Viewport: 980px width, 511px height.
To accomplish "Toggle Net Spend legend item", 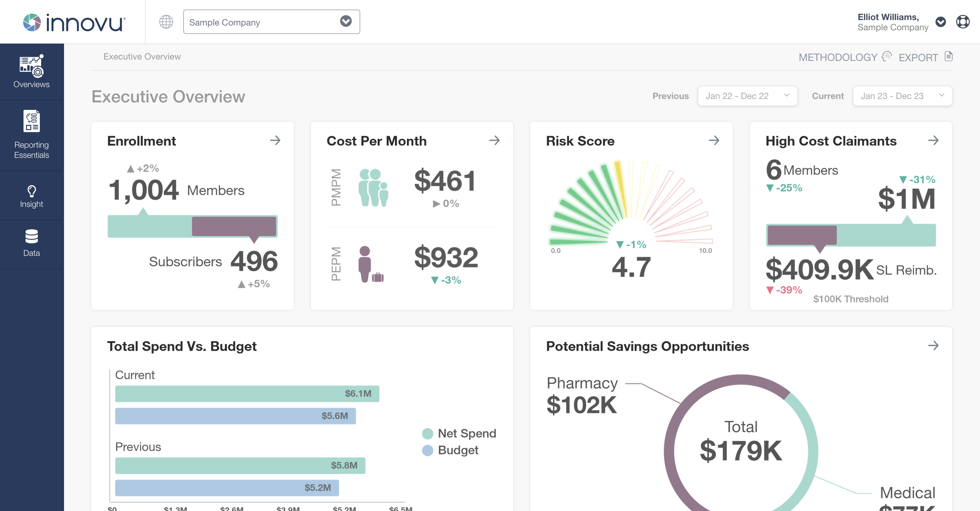I will pyautogui.click(x=459, y=433).
